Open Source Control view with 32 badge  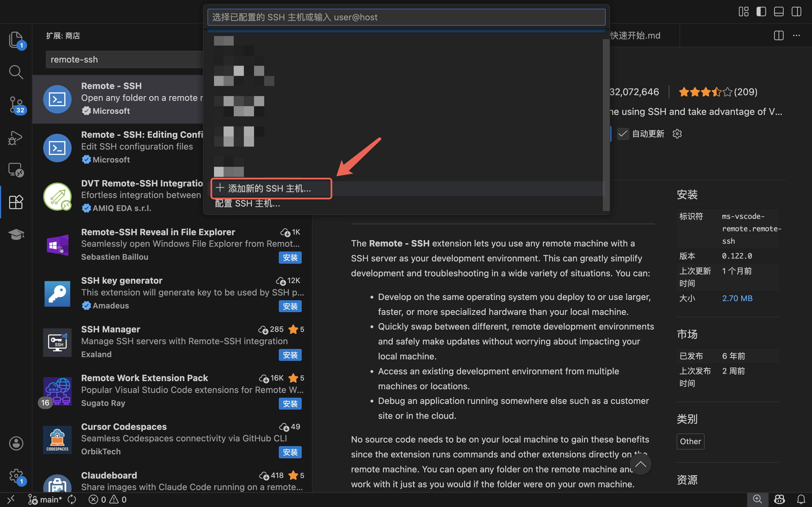[x=16, y=104]
